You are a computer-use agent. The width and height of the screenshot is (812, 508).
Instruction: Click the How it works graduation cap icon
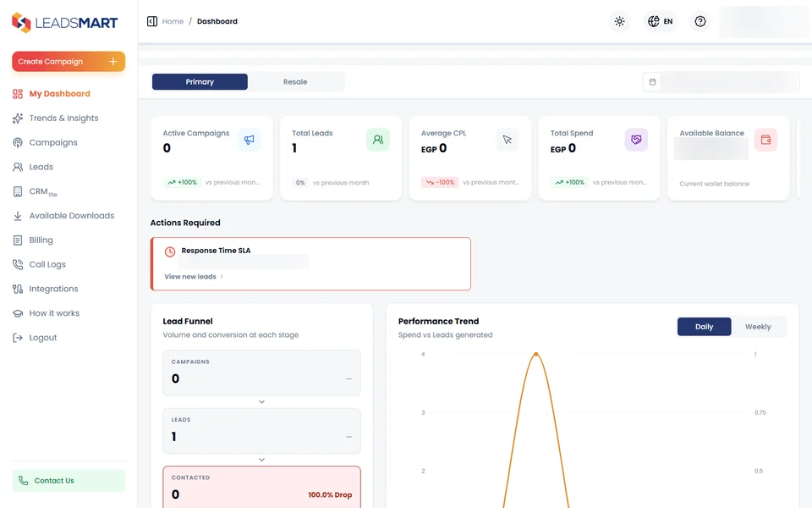18,313
